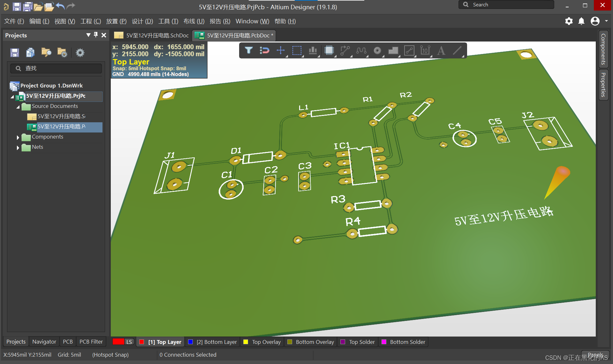Open the 设计 (D) menu
613x364 pixels.
point(142,21)
